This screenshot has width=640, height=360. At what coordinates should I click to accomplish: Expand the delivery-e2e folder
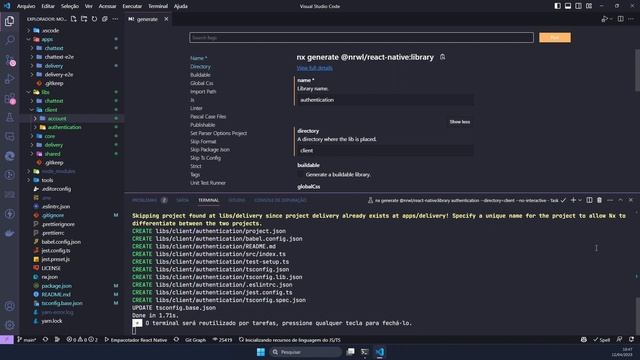click(x=32, y=75)
